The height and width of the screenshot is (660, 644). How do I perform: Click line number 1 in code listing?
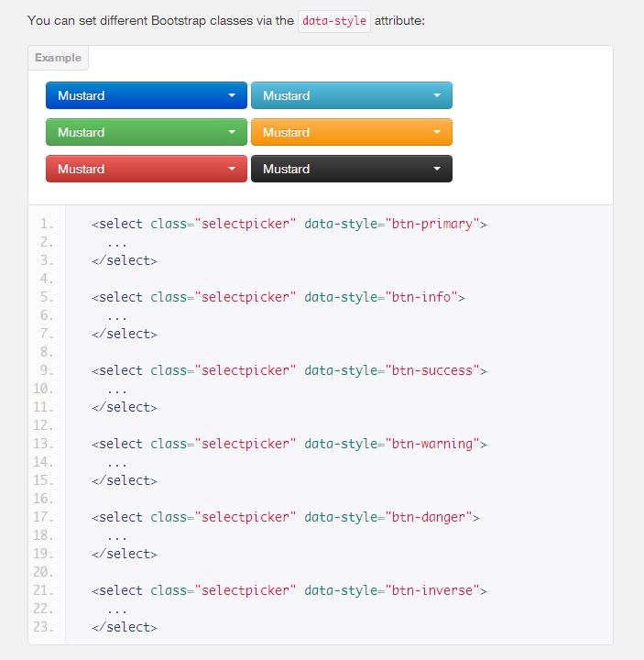[x=47, y=224]
